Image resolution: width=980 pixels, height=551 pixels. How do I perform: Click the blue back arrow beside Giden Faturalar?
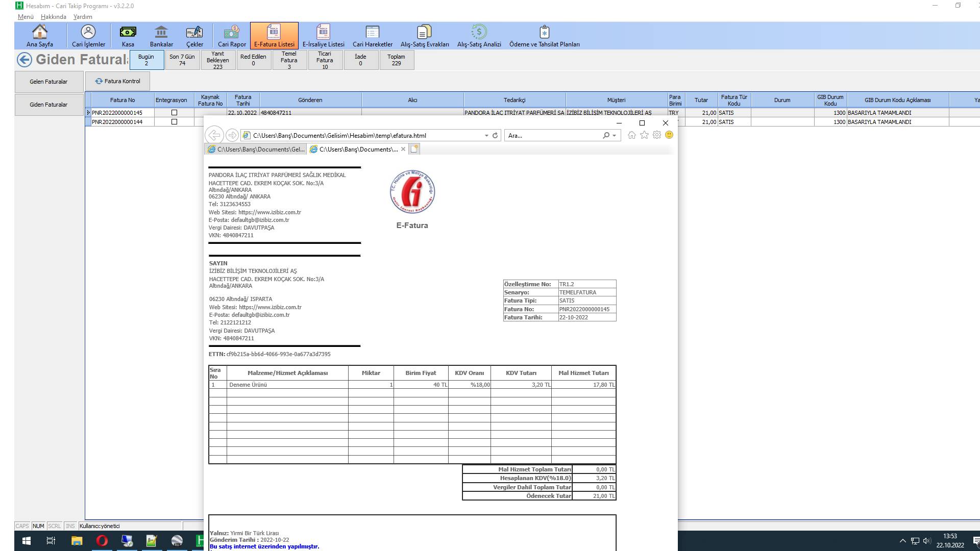tap(24, 60)
